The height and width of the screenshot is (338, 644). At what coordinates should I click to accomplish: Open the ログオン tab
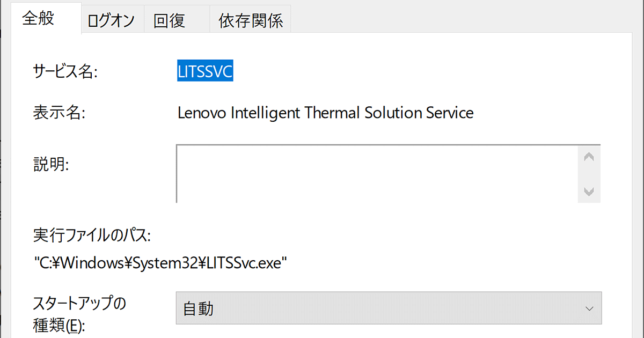pos(111,21)
